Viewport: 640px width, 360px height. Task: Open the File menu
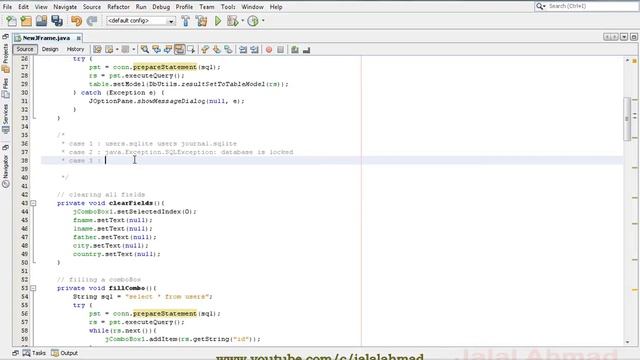[x=7, y=7]
